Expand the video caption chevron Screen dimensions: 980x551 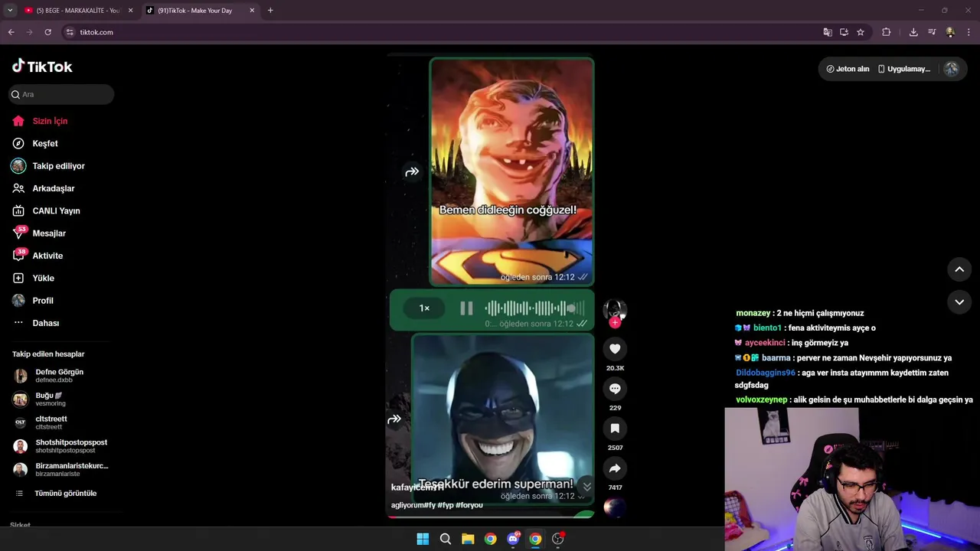(x=586, y=487)
